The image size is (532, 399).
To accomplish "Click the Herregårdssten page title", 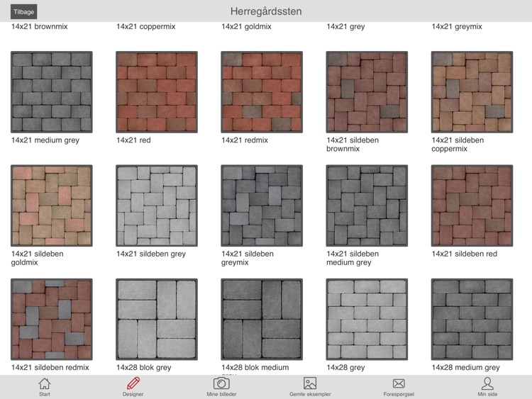I will (266, 11).
